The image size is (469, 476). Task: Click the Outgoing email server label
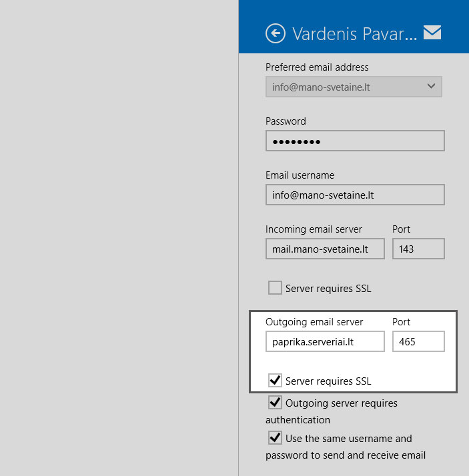tap(314, 322)
